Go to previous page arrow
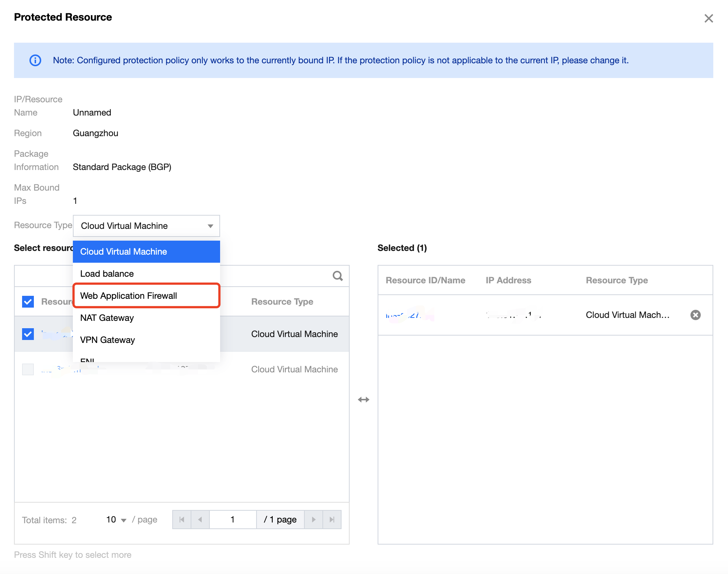 pos(200,520)
